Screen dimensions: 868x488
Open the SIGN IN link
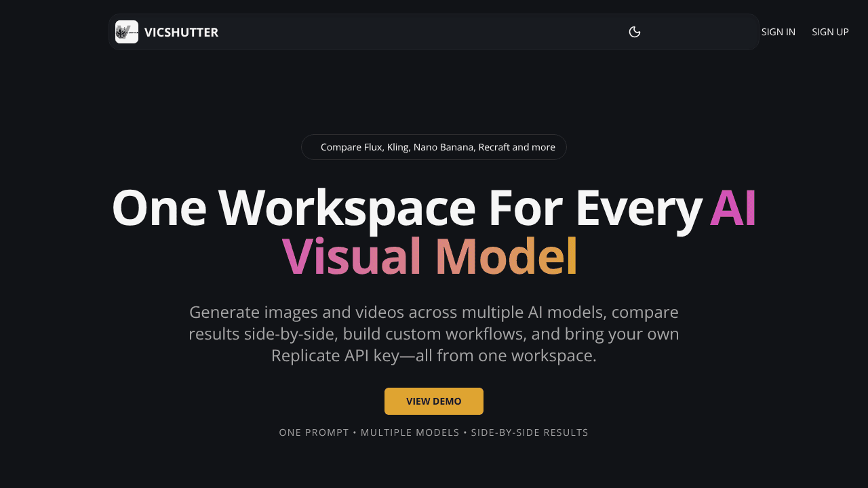[x=778, y=32]
